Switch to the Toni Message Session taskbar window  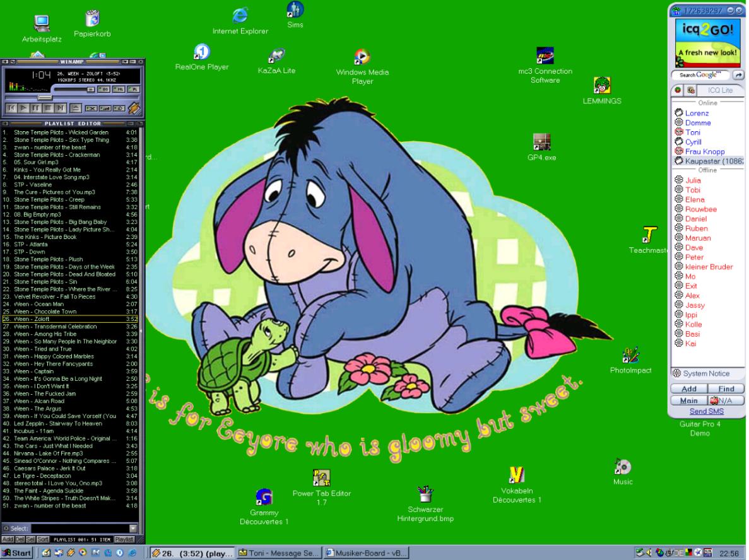(x=280, y=553)
